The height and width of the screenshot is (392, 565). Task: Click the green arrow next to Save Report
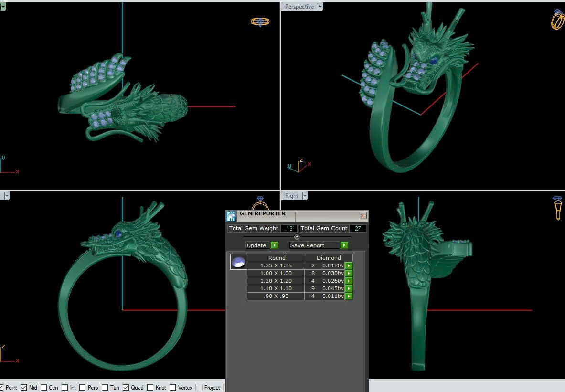(344, 245)
